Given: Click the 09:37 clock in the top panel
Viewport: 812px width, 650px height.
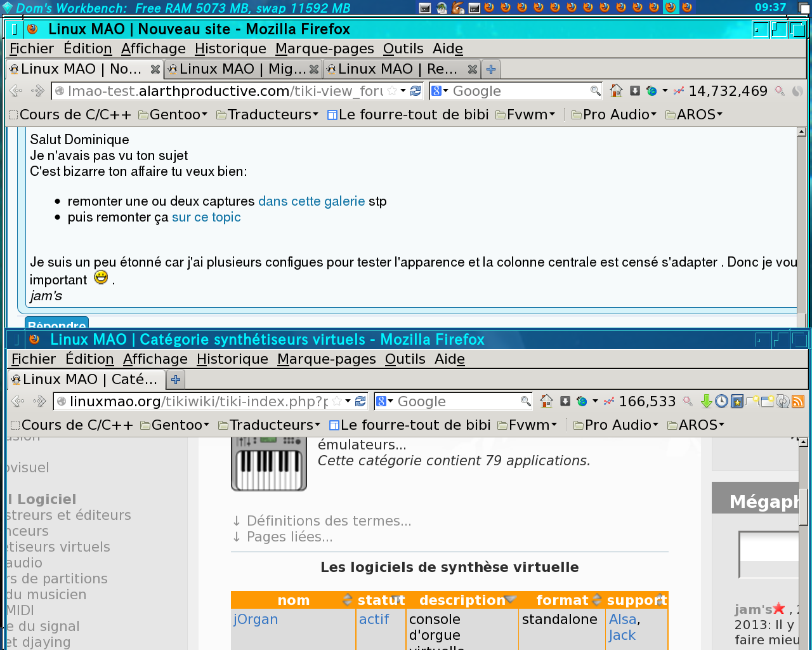Looking at the screenshot, I should pyautogui.click(x=771, y=8).
